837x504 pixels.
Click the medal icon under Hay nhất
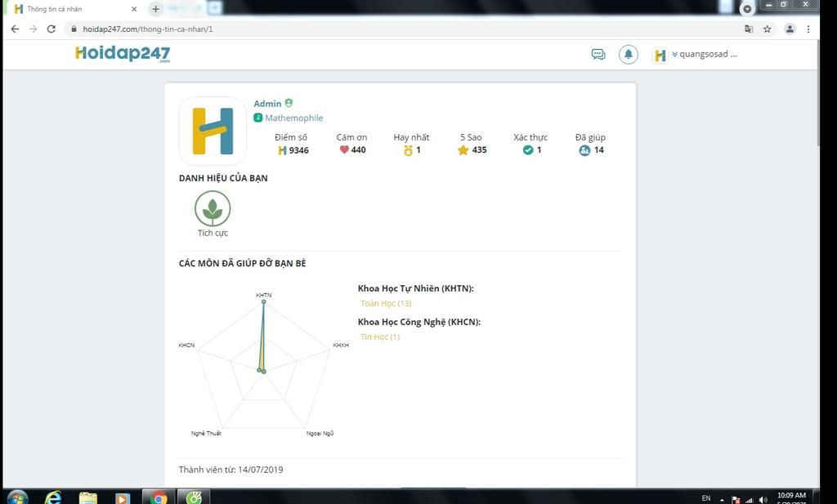pyautogui.click(x=409, y=150)
